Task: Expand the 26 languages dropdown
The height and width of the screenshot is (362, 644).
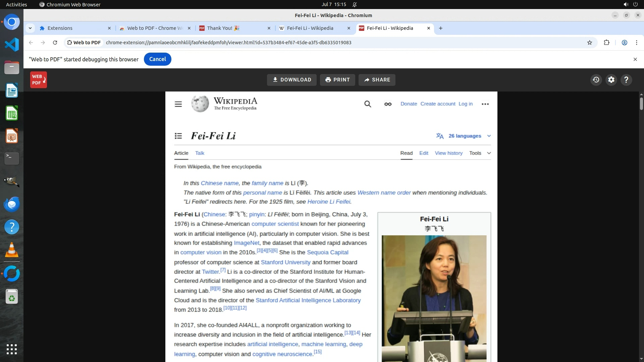Action: pos(465,136)
